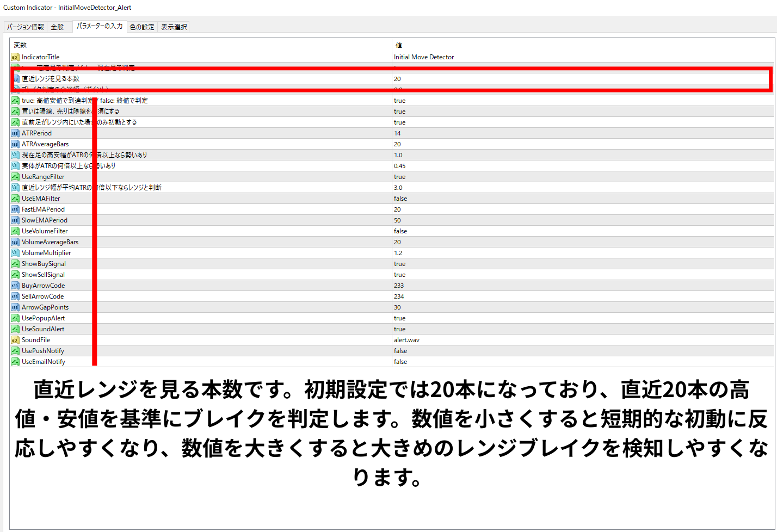Viewport: 777px width, 532px height.
Task: Click the ATRPeriod integer type icon
Action: coord(15,133)
